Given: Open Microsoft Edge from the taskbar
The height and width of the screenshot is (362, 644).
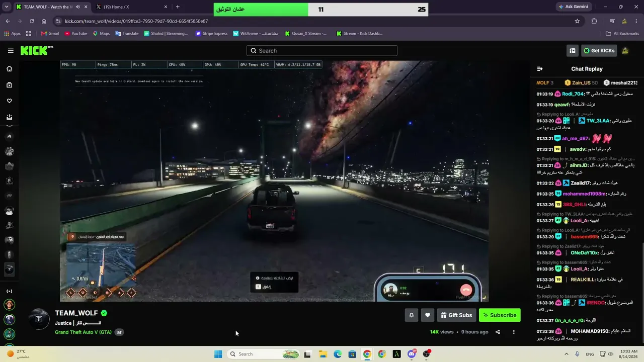Looking at the screenshot, I should tap(338, 354).
